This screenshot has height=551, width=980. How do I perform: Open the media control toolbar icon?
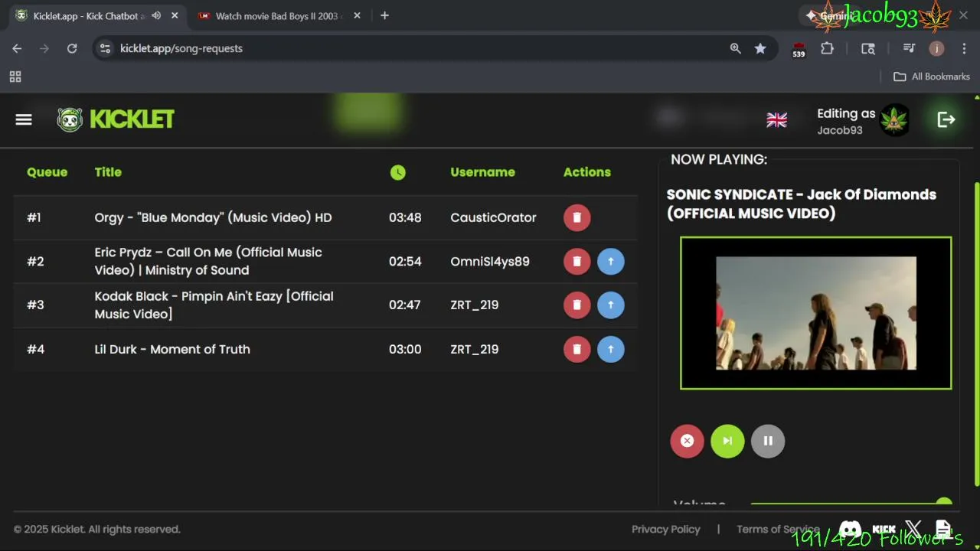[909, 48]
